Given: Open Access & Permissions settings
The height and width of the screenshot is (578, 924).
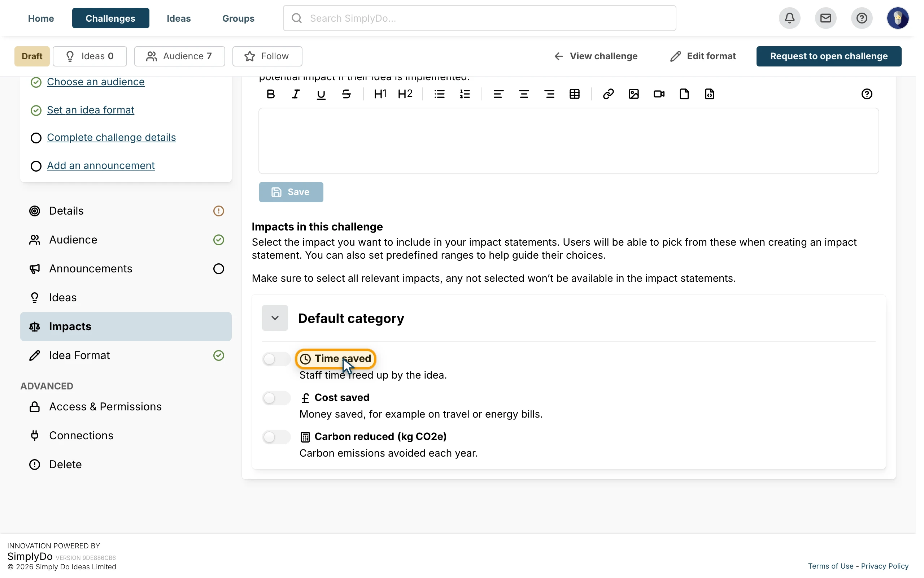Looking at the screenshot, I should (x=126, y=407).
